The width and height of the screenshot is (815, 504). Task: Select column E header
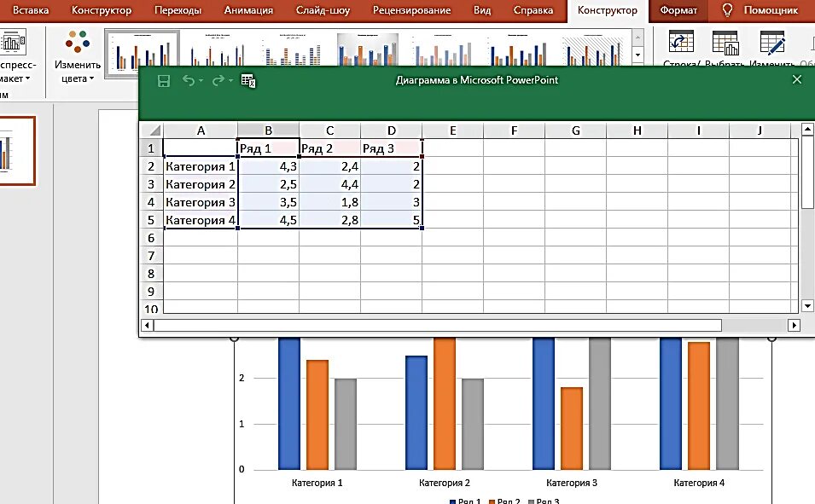[x=452, y=130]
